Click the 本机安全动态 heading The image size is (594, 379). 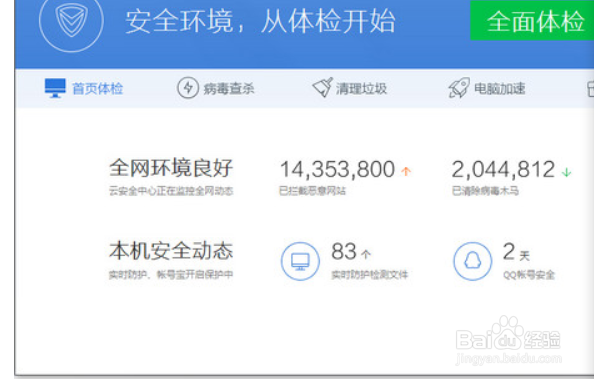point(171,251)
